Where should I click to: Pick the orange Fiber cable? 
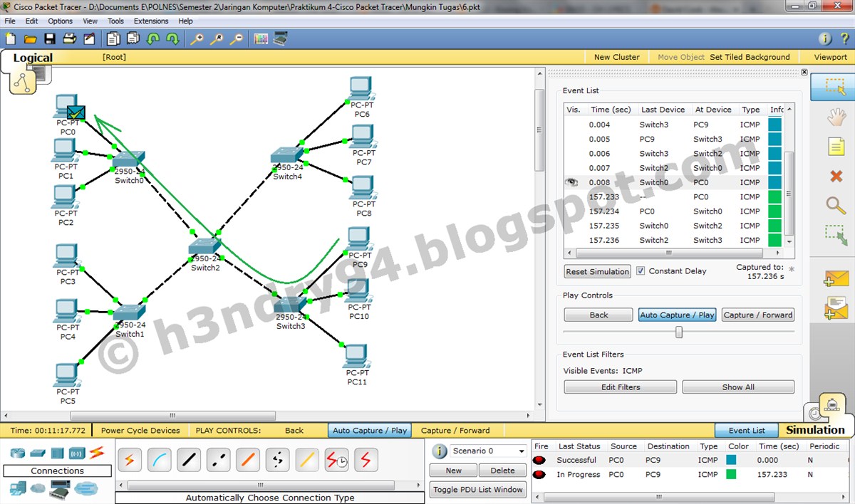click(248, 461)
